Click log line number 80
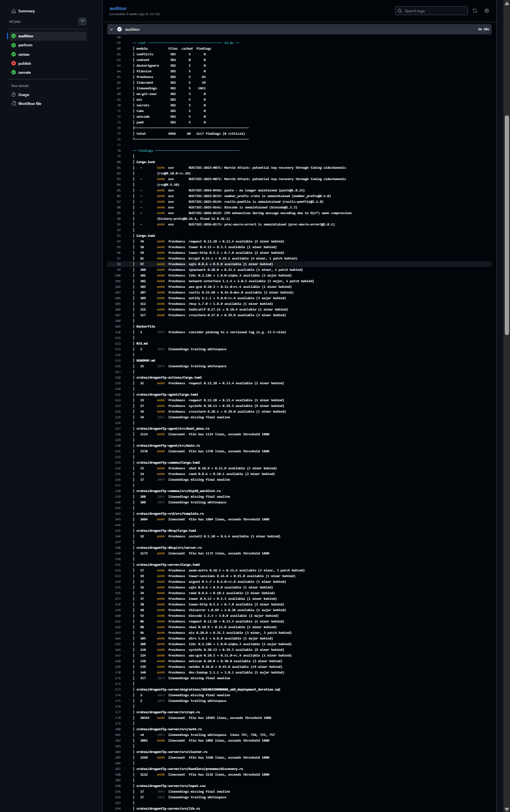Screen dimensions: 510x812 click(119, 162)
